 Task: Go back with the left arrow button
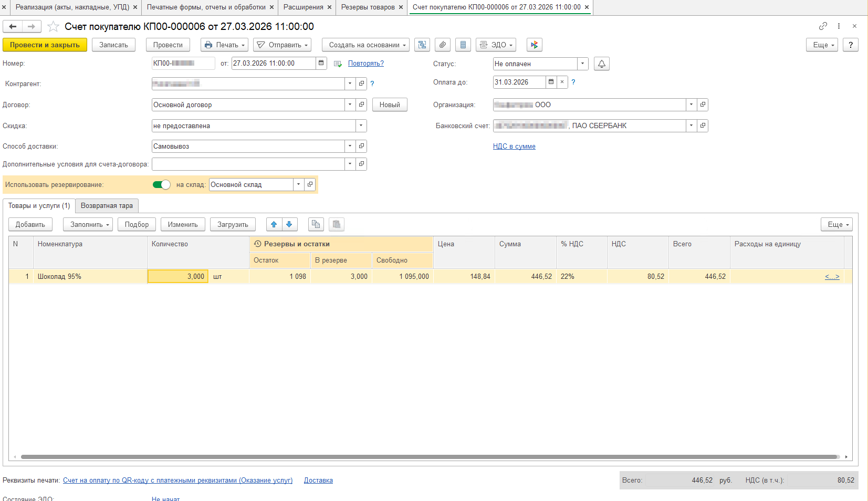[13, 26]
